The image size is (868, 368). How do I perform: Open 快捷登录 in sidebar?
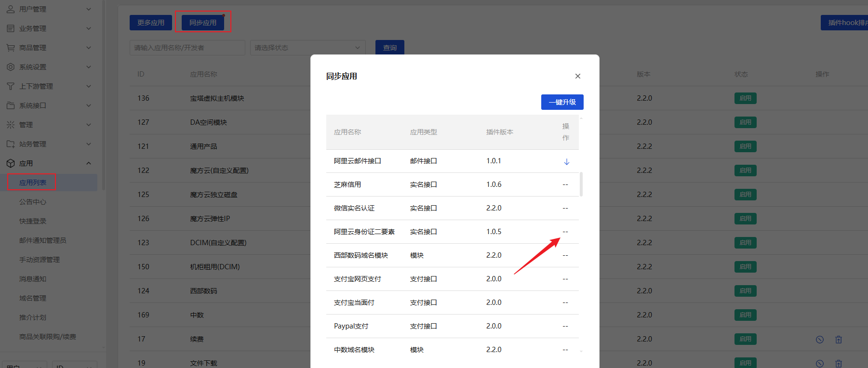pyautogui.click(x=33, y=221)
